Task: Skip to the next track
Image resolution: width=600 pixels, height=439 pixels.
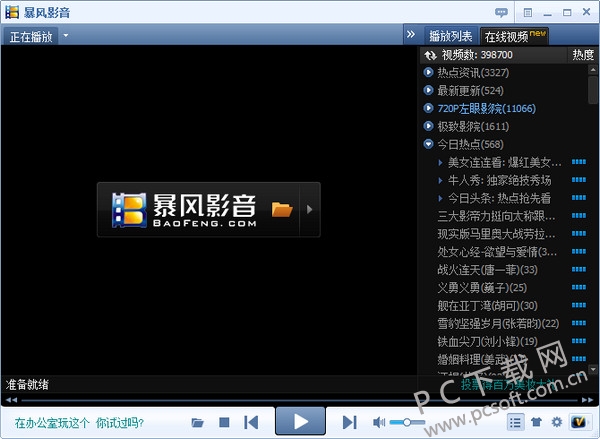Action: (349, 422)
